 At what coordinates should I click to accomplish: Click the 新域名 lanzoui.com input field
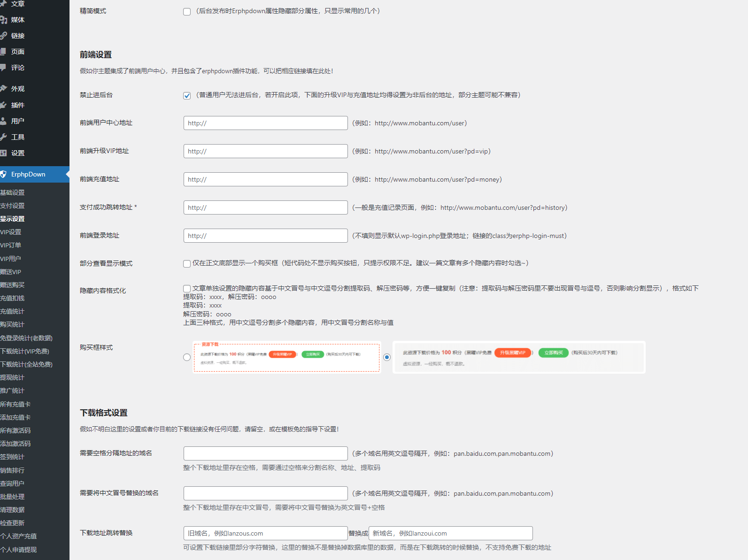[x=451, y=533]
